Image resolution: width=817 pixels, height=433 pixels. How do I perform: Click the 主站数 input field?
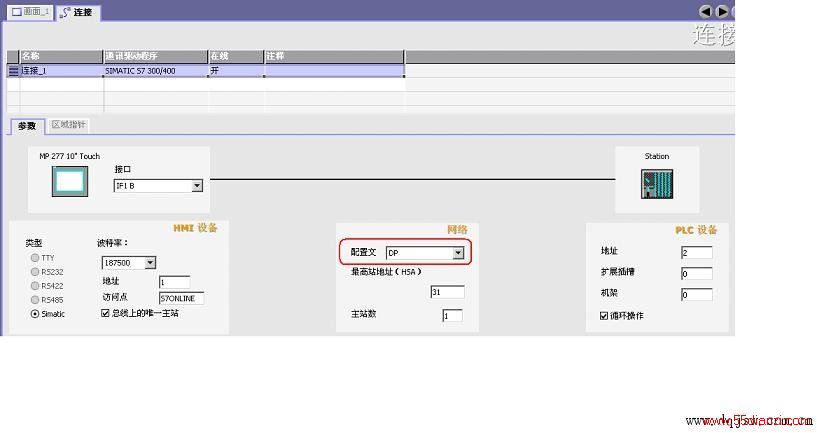point(452,315)
